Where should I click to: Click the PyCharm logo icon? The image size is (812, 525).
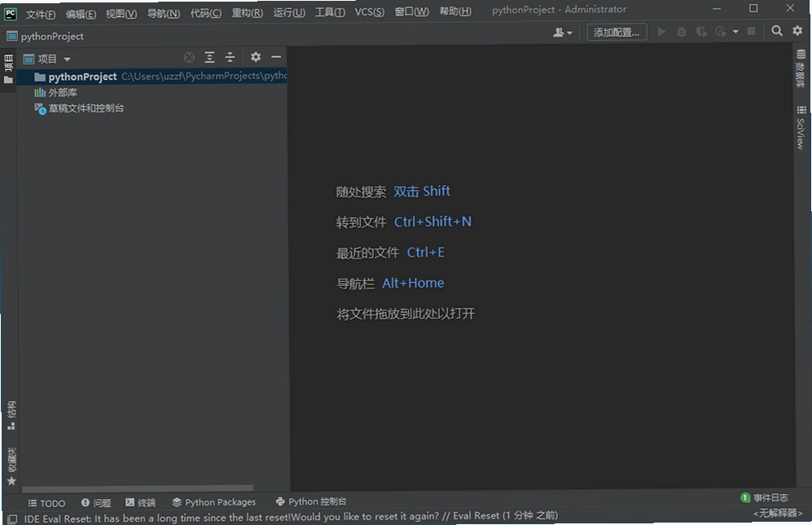(11, 14)
